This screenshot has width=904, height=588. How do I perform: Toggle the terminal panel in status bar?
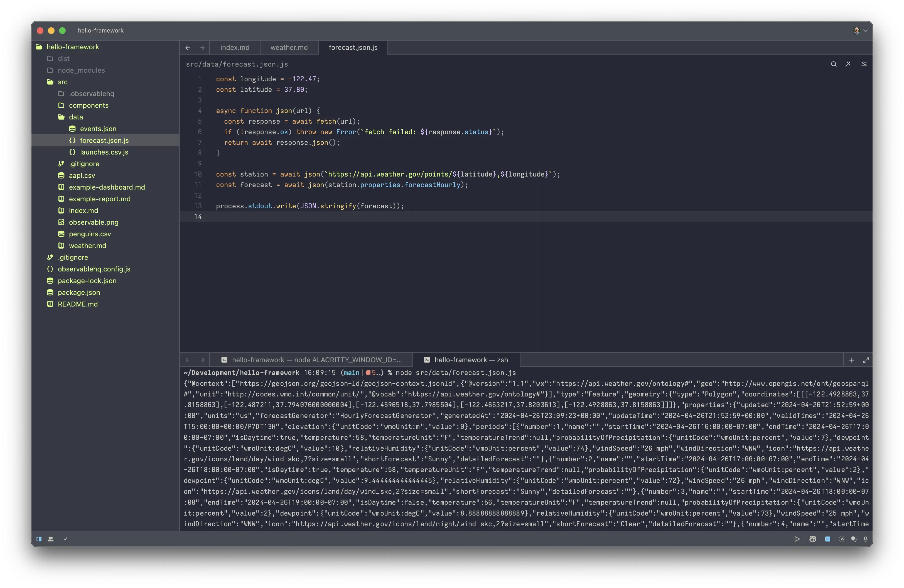click(x=828, y=539)
